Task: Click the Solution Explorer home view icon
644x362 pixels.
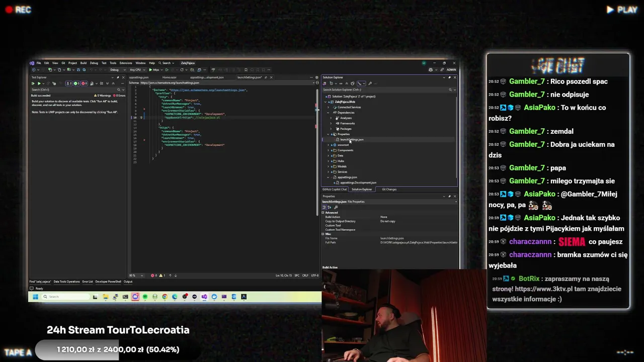Action: 325,83
